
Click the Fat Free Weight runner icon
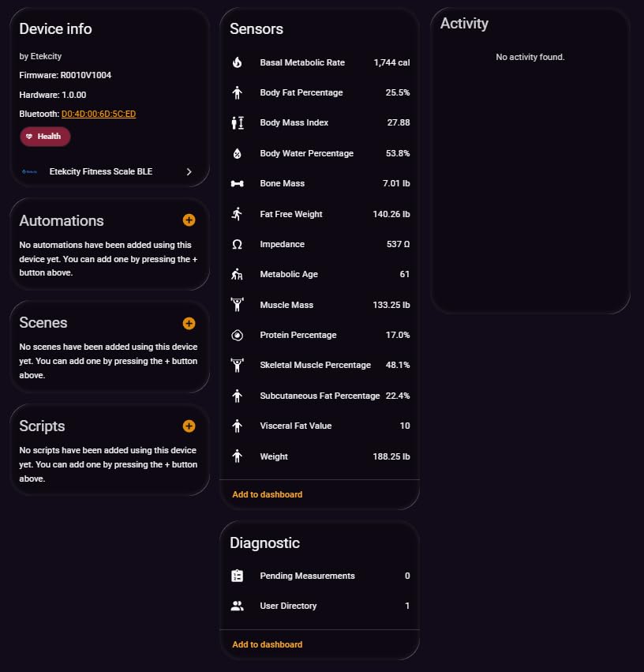coord(237,214)
